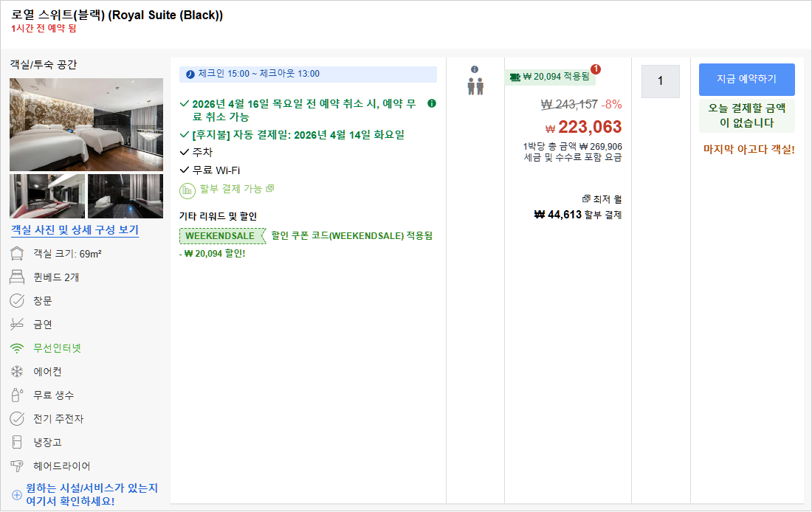Click the two-guests occupancy icon

pos(475,86)
